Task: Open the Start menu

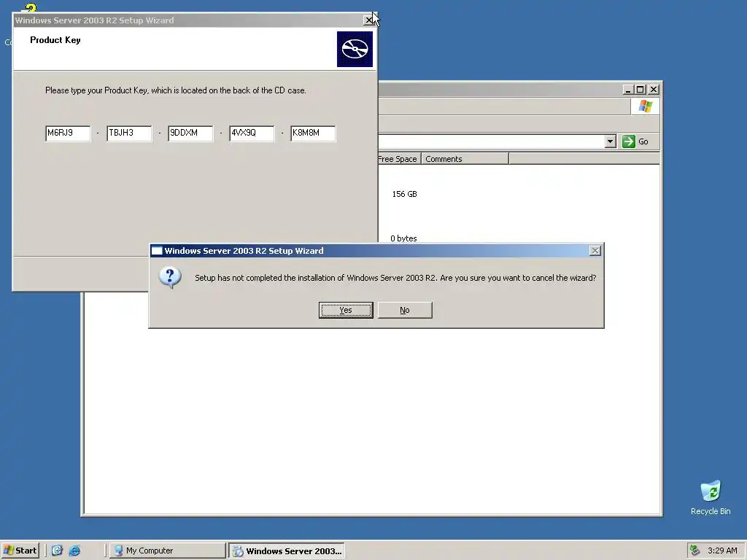Action: (x=20, y=551)
